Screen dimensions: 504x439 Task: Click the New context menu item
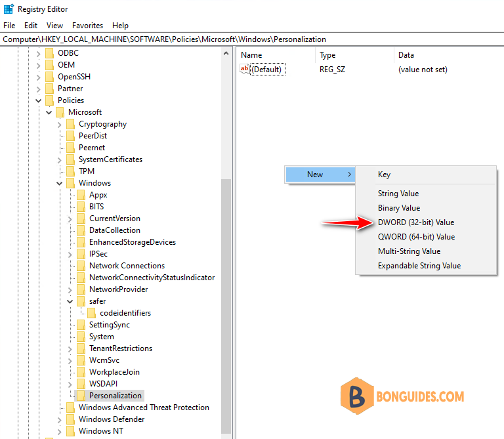pyautogui.click(x=320, y=175)
